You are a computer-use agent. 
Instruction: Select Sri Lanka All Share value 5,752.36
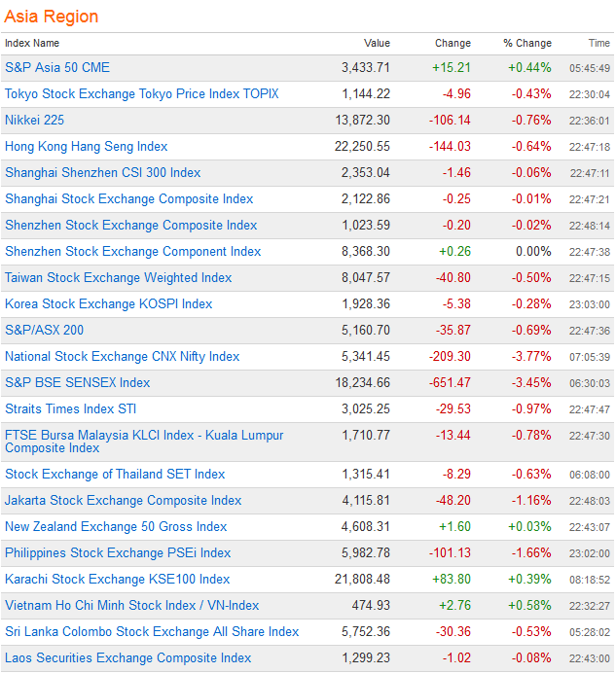[366, 631]
